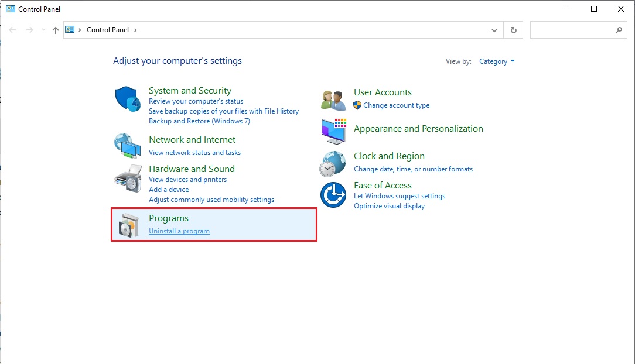Open Clock and Region category

389,156
